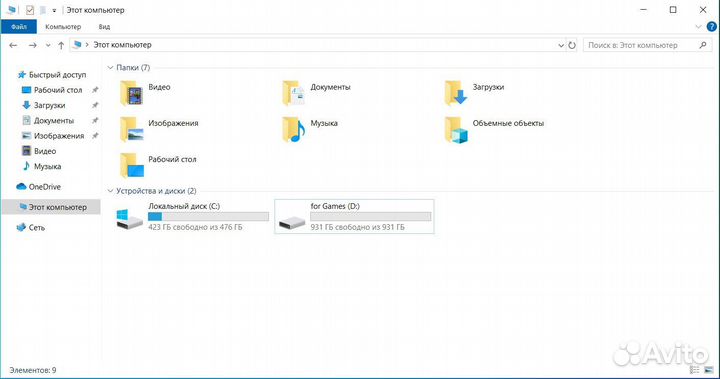Click the properties checkmark icon in title bar
The height and width of the screenshot is (379, 720).
click(x=30, y=10)
